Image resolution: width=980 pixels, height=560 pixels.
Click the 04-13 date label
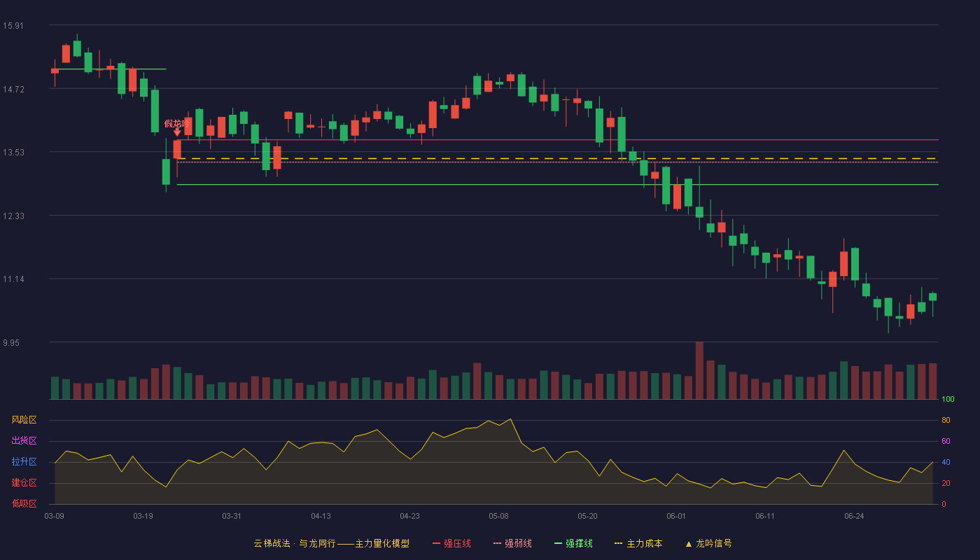[x=321, y=516]
